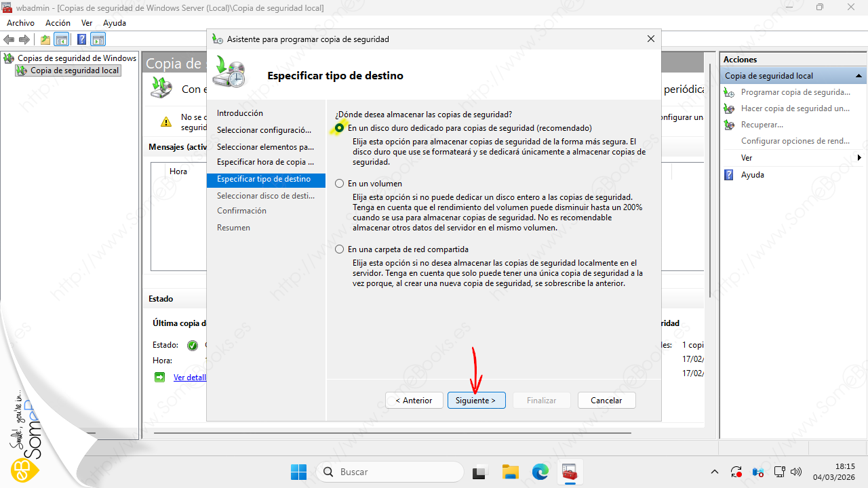Click the up one level folder icon
This screenshot has height=488, width=868.
coord(45,39)
